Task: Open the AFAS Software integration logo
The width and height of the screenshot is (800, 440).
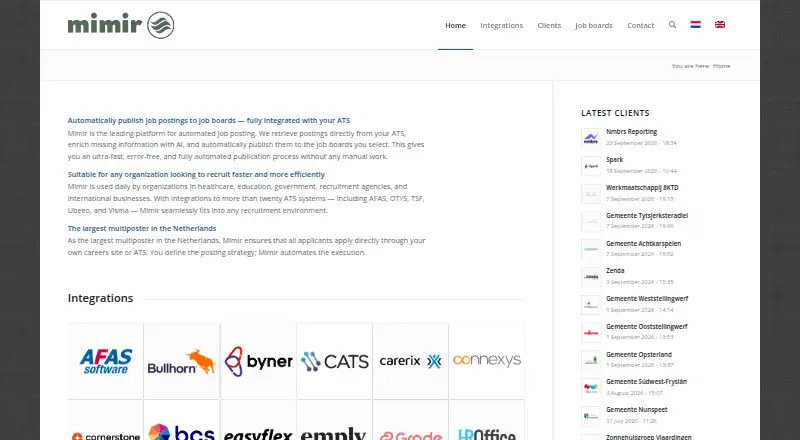Action: pyautogui.click(x=106, y=361)
